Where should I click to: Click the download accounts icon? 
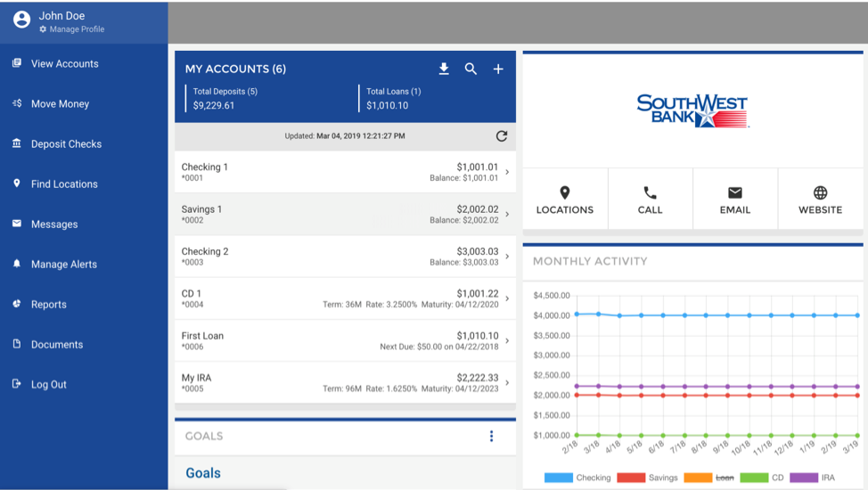pos(444,69)
